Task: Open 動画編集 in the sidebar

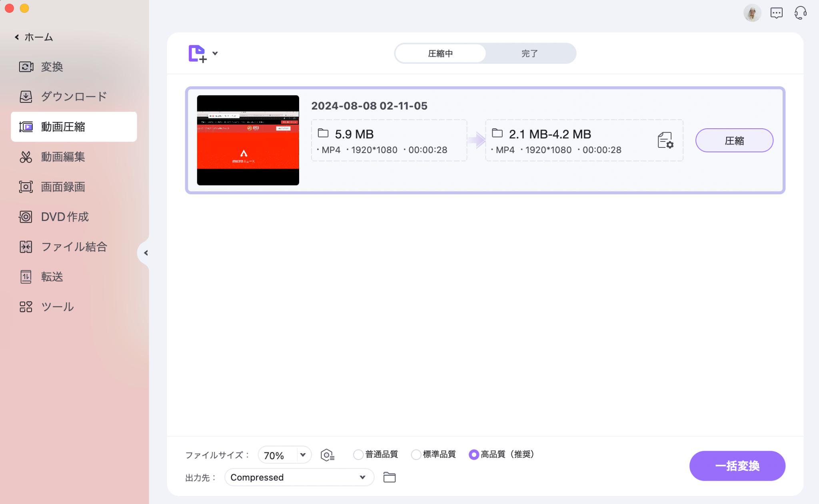Action: [x=74, y=157]
